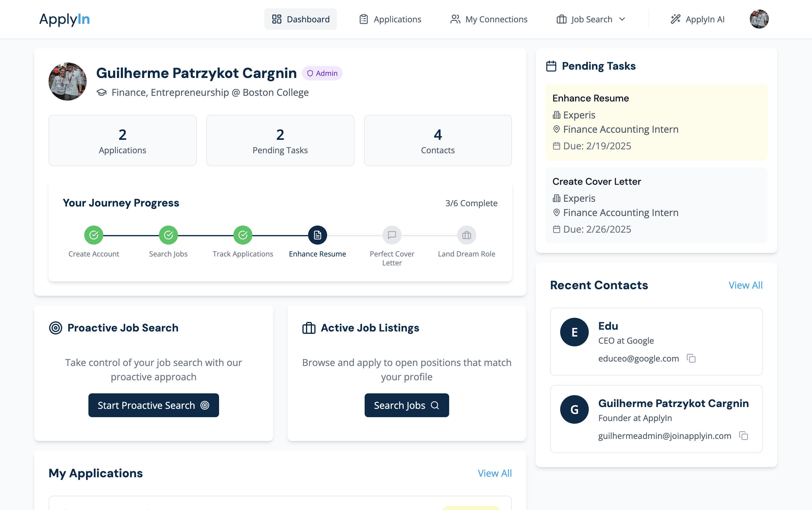Go to the Applications tab
The width and height of the screenshot is (812, 510).
click(x=390, y=19)
